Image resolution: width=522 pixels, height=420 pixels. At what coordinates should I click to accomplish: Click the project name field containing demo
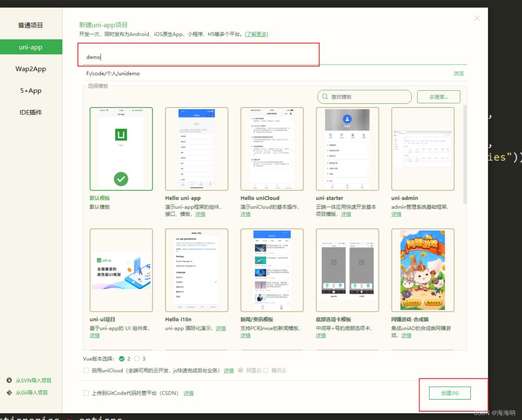pos(198,57)
